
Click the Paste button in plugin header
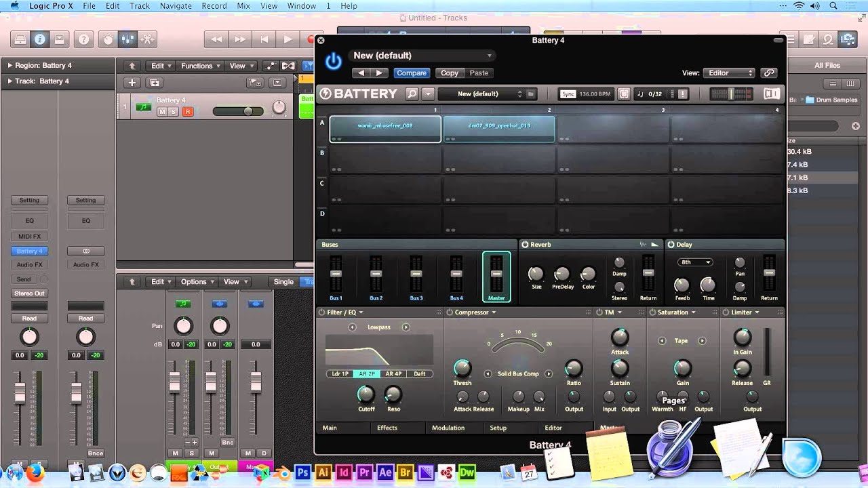pyautogui.click(x=479, y=73)
